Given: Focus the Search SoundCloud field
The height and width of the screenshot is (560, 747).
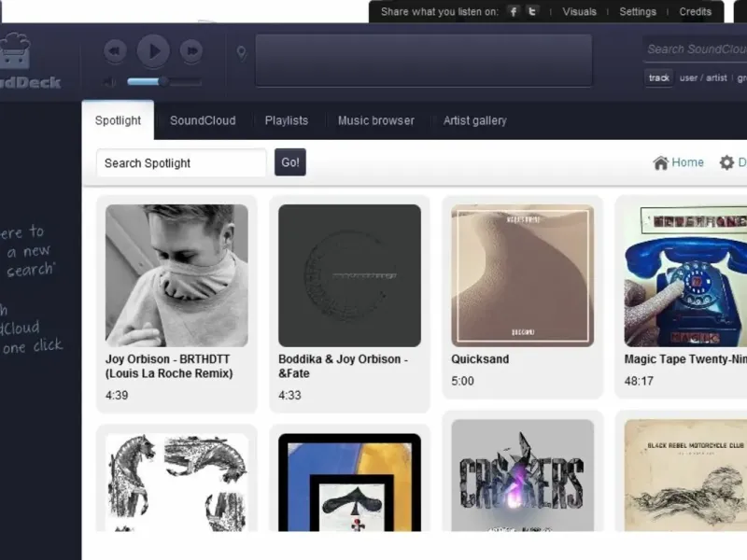Looking at the screenshot, I should 695,49.
